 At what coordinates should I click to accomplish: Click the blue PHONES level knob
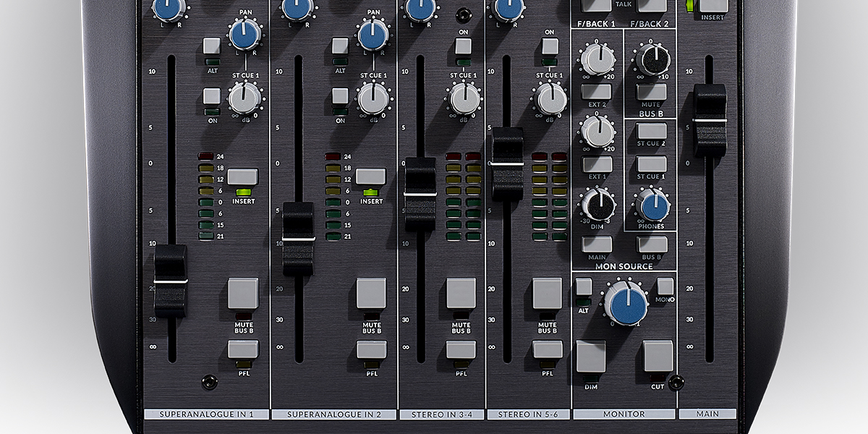tap(654, 205)
